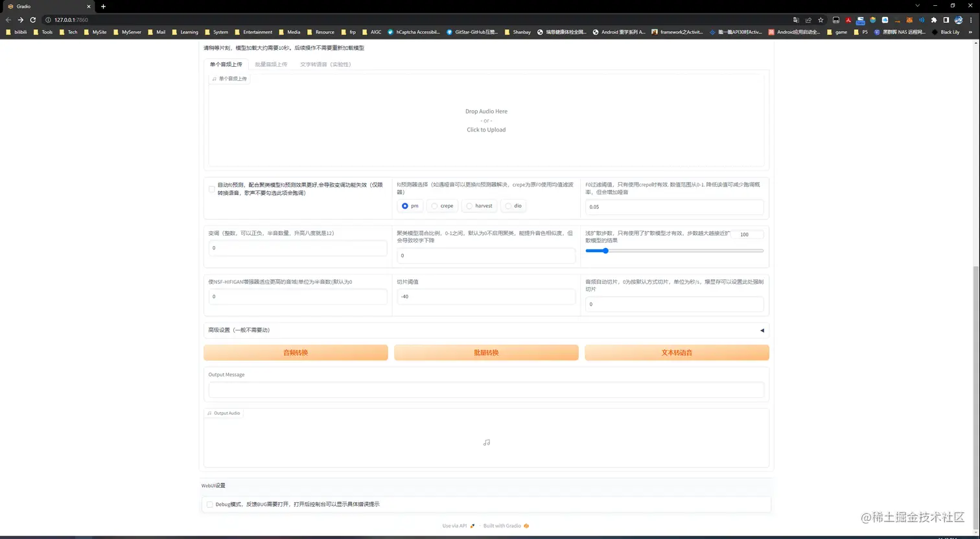Open the Extensions puzzle icon
Viewport: 980px width, 539px height.
[934, 20]
